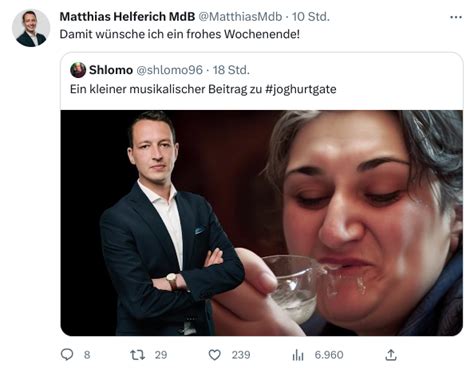Viewport: 474px width, 368px height.
Task: Click the Shlomo display name
Action: pyautogui.click(x=111, y=70)
